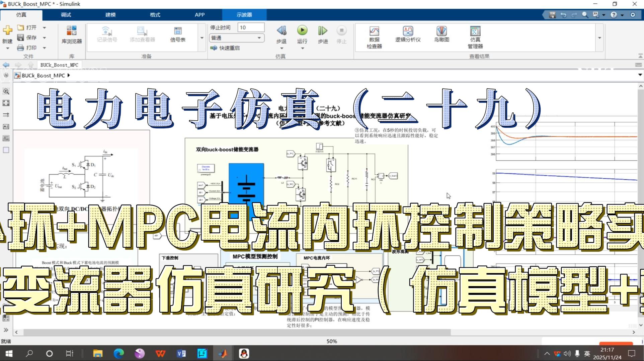644x361 pixels.
Task: Expand the Prepare gallery arrow
Action: point(202,38)
